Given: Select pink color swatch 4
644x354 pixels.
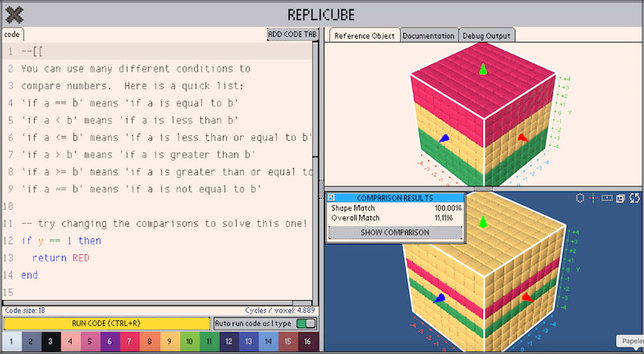Looking at the screenshot, I should click(71, 342).
